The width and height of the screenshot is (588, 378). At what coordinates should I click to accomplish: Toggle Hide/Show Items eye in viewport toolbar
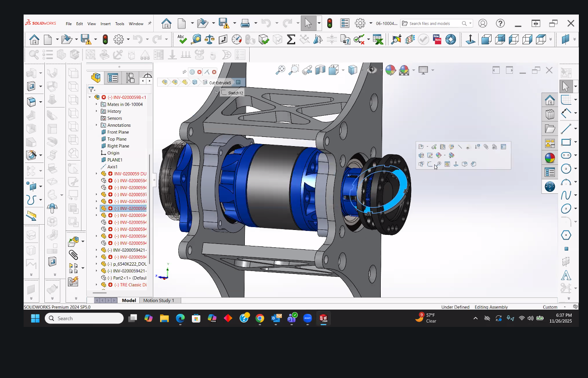(x=372, y=70)
